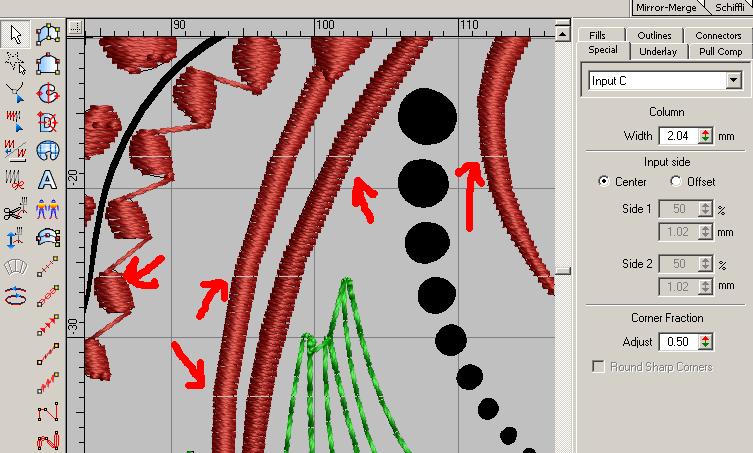Viewport: 753px width, 453px height.
Task: Click the vertical scrollbar up arrow
Action: pos(563,34)
